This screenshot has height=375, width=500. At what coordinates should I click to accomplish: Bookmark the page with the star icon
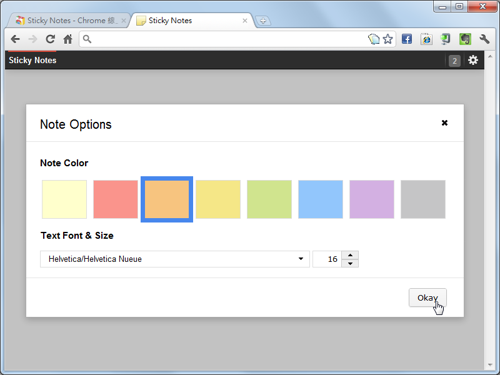pyautogui.click(x=388, y=39)
